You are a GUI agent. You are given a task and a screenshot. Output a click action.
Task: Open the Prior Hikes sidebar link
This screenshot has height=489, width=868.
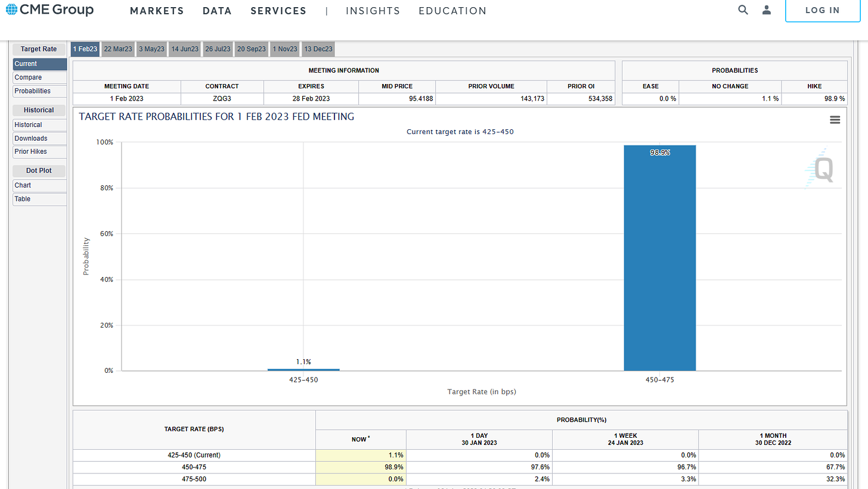pos(40,152)
